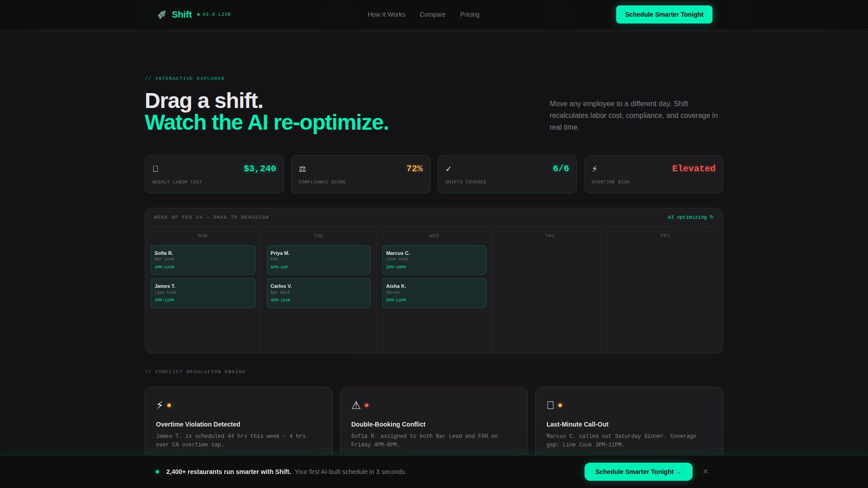The image size is (868, 488).
Task: Select the clipboard icon on Last-Minute Call-Out
Action: (x=550, y=405)
